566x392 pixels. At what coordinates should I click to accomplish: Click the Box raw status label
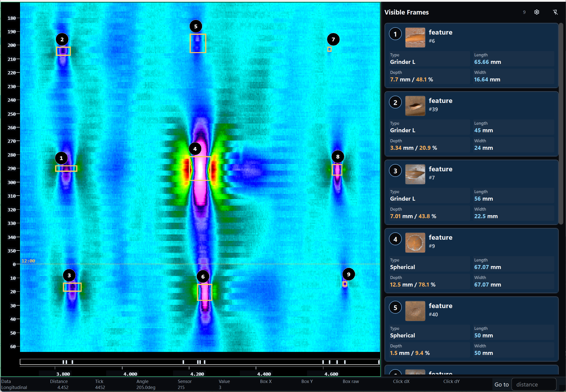coord(351,381)
